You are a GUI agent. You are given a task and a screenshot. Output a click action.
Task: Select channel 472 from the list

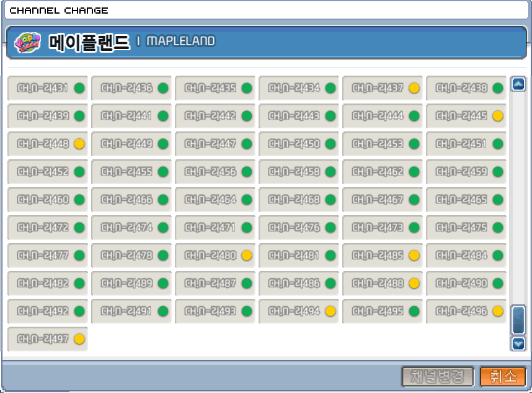coord(47,227)
